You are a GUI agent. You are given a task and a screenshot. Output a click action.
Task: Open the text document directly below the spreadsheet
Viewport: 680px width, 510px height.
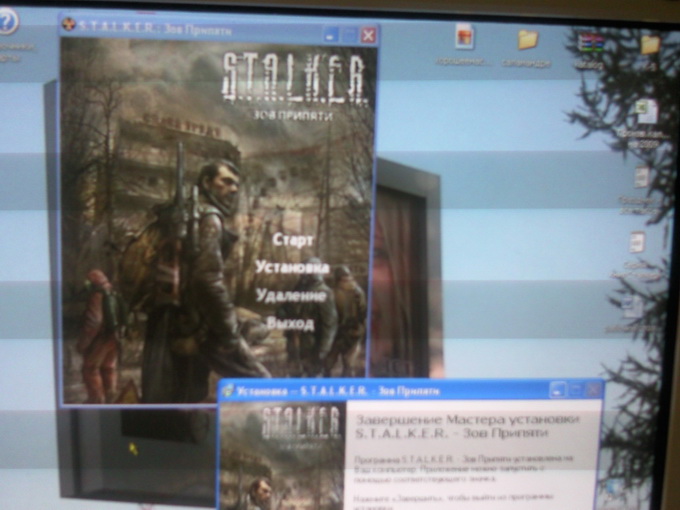tap(641, 178)
